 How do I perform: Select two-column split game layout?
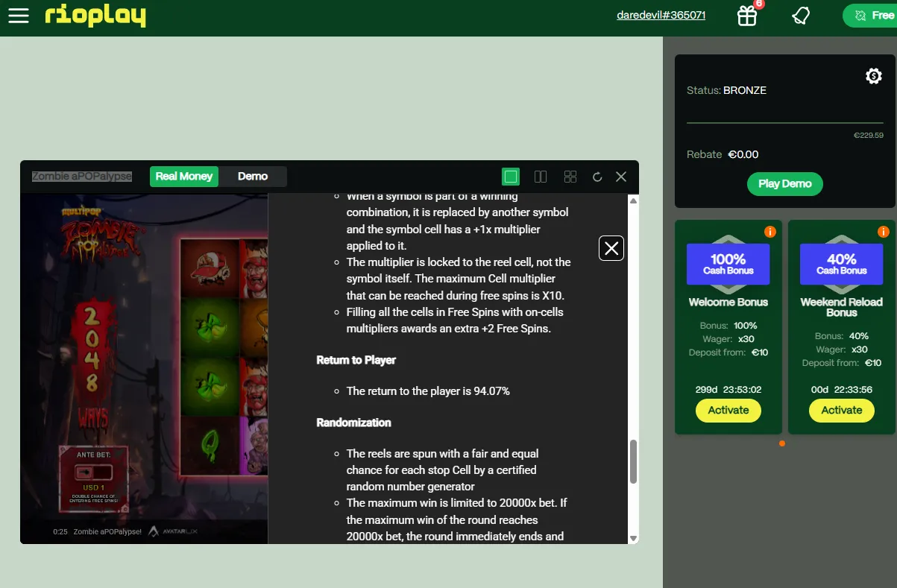click(x=541, y=177)
